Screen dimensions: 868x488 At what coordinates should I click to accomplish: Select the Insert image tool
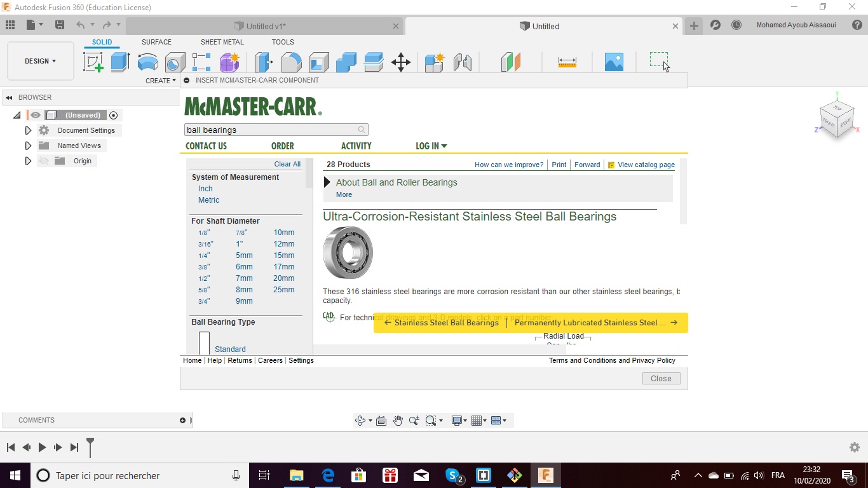coord(614,62)
